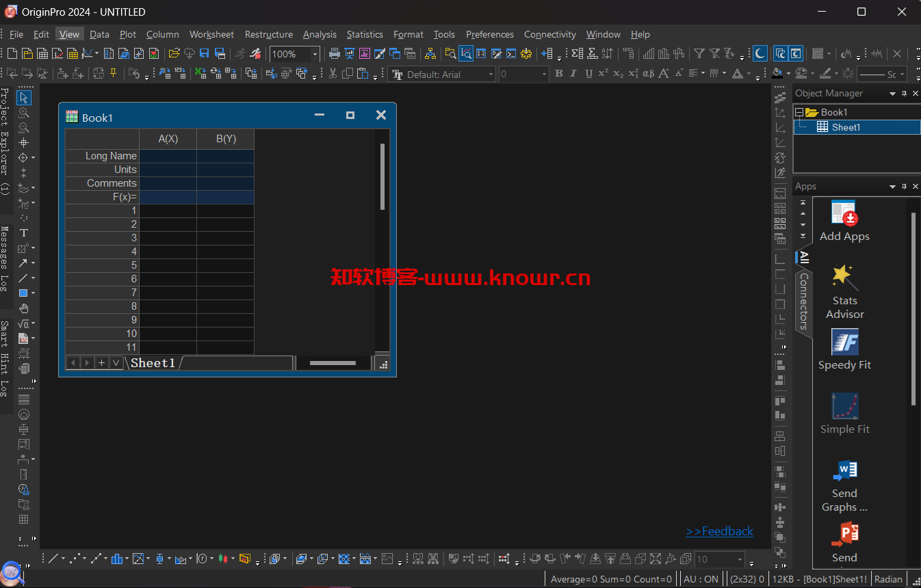Select the Text tool
The image size is (921, 588).
click(23, 233)
